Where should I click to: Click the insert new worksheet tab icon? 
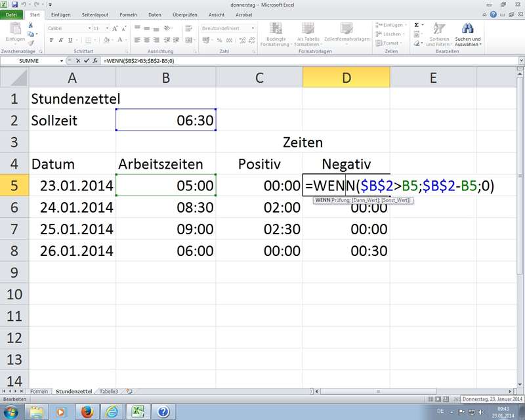click(129, 391)
